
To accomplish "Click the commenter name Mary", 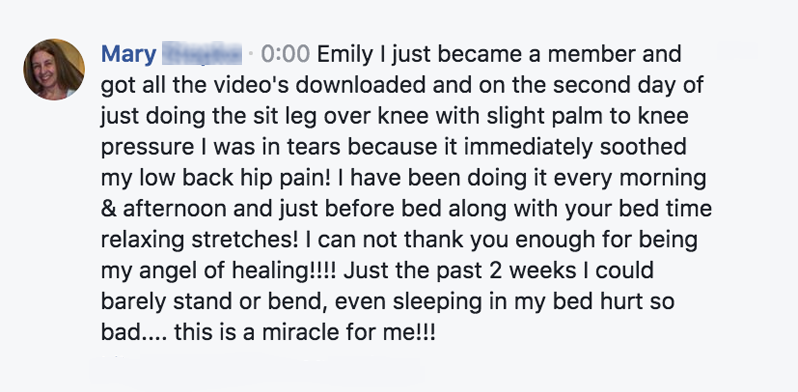I will [128, 54].
